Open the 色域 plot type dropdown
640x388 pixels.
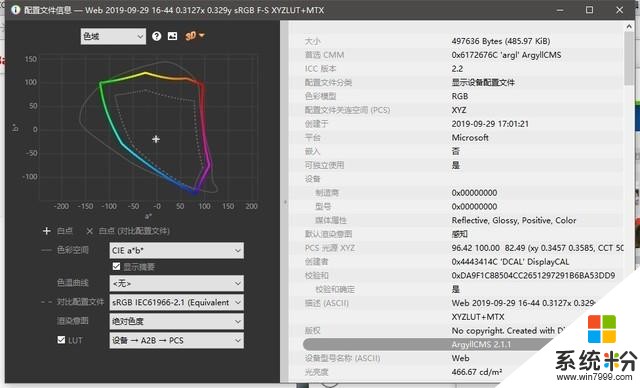click(x=113, y=36)
